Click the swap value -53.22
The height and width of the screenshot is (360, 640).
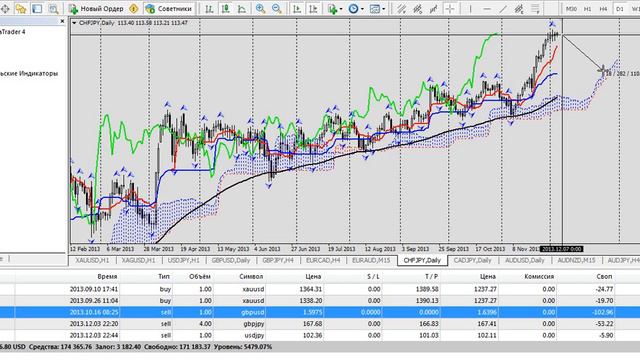[x=604, y=324]
